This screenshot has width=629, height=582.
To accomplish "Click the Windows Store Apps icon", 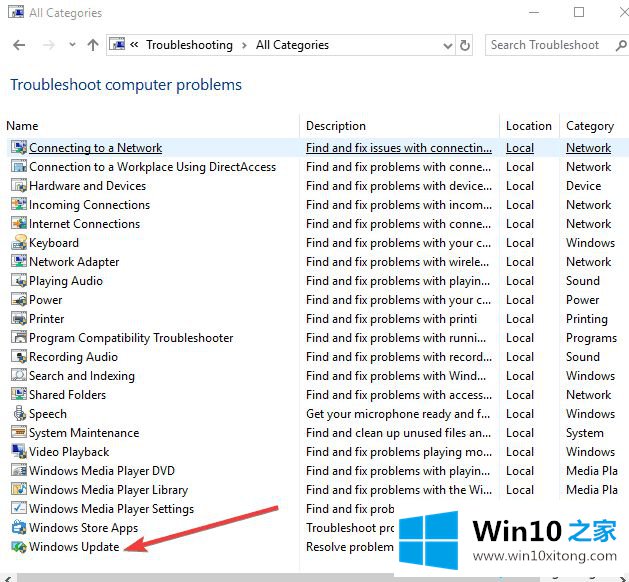I will tap(19, 527).
